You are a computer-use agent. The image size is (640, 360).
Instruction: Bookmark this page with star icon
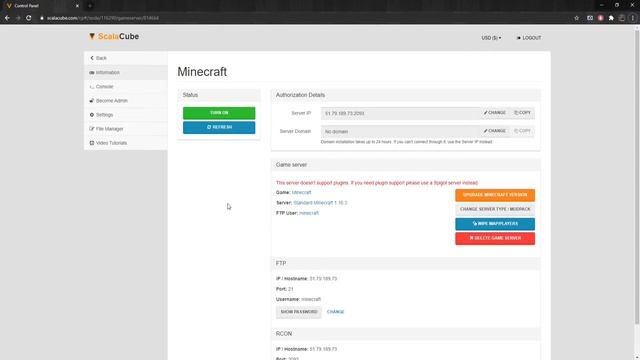point(576,18)
